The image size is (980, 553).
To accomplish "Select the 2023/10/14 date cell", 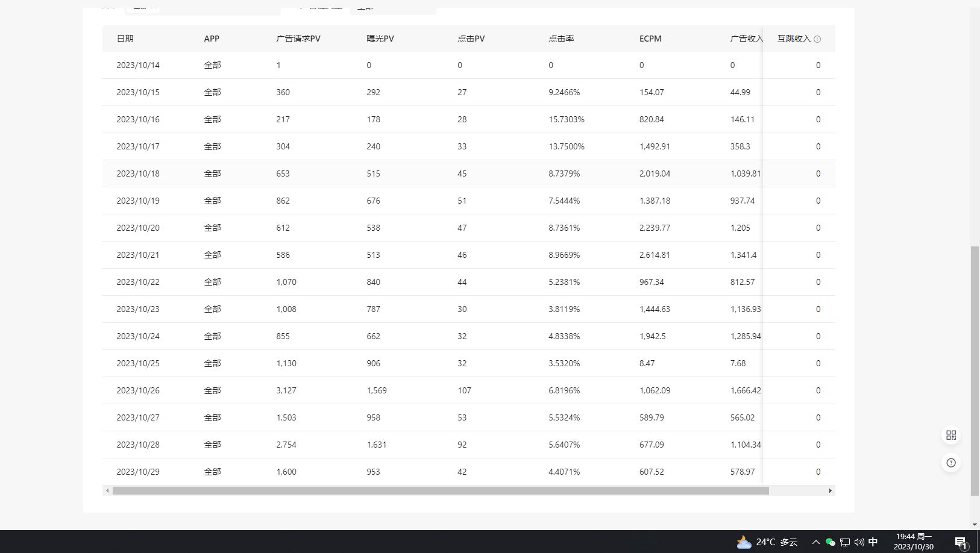I will click(x=138, y=65).
